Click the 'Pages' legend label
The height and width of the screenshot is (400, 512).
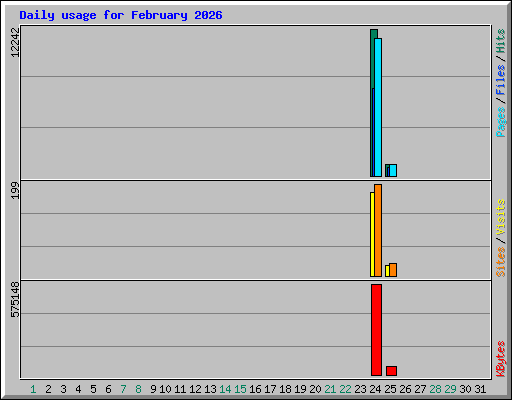point(501,122)
